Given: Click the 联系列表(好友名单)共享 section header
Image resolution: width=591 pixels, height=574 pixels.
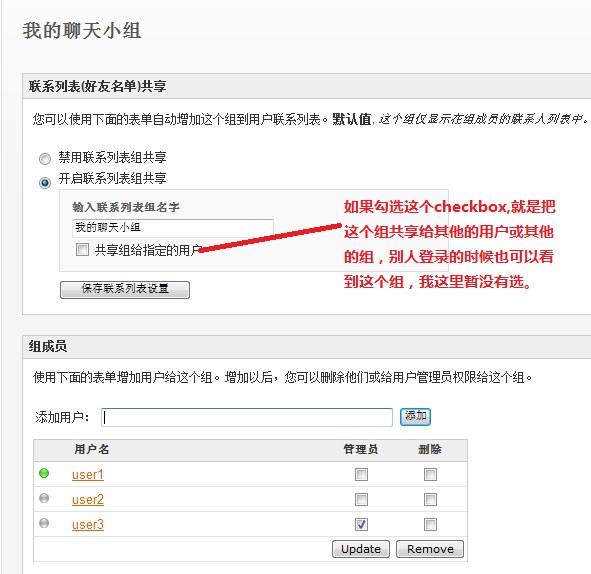Looking at the screenshot, I should coord(98,86).
